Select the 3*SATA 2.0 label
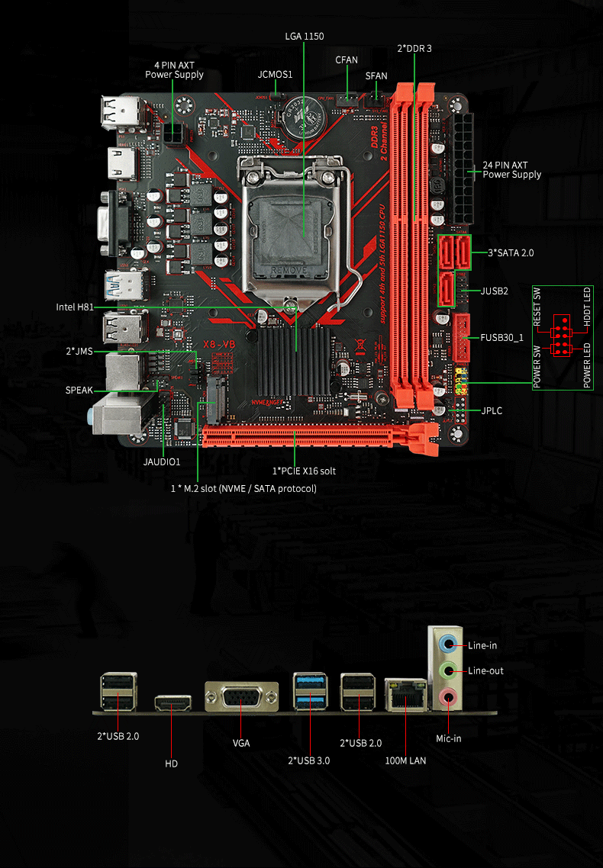Image resolution: width=603 pixels, height=868 pixels. 511,253
